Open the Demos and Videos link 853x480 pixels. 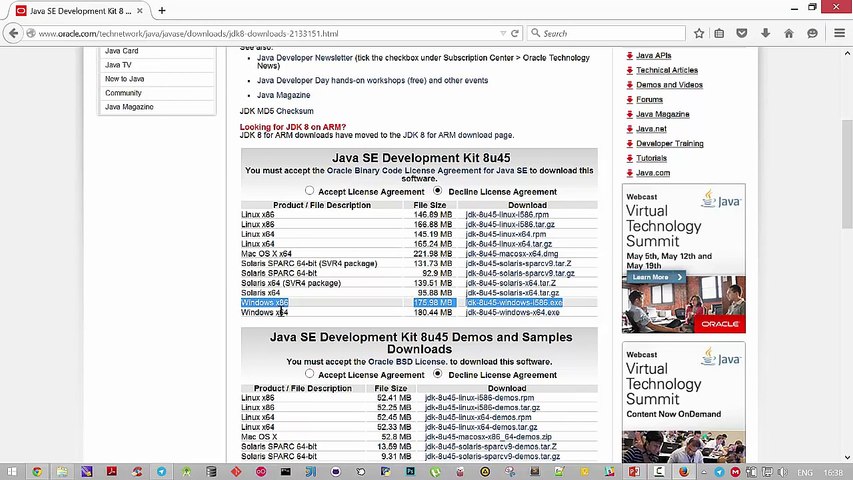click(669, 85)
